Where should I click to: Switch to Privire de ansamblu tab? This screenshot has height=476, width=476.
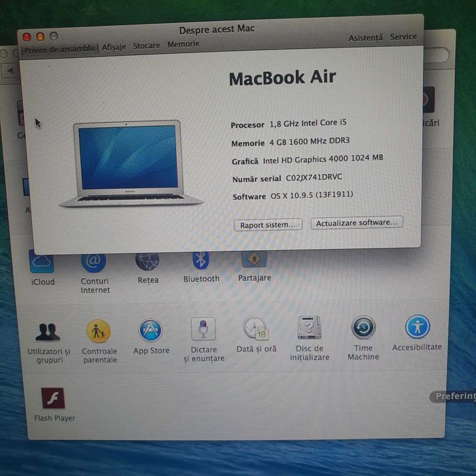[60, 49]
